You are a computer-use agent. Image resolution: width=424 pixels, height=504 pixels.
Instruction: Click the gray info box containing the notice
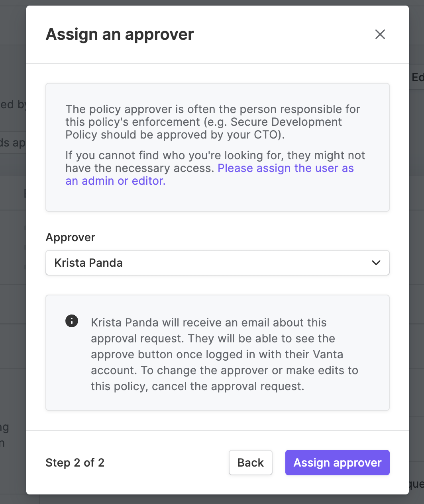point(218,353)
